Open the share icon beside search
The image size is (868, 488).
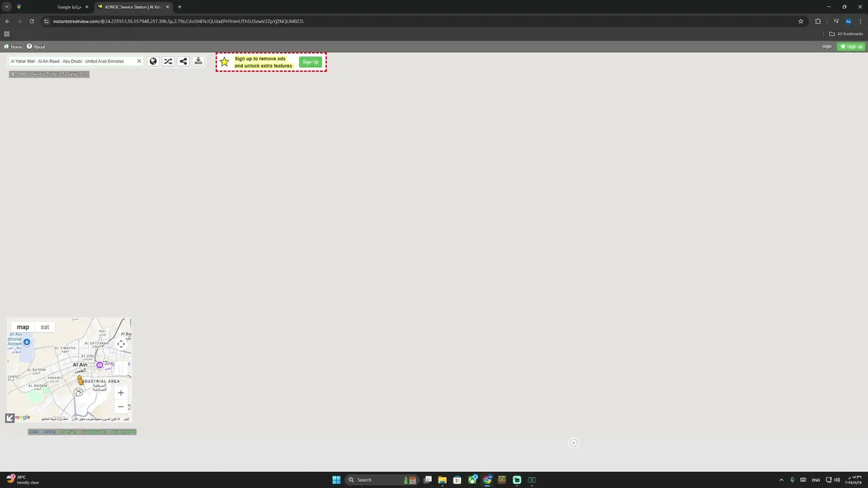point(183,61)
